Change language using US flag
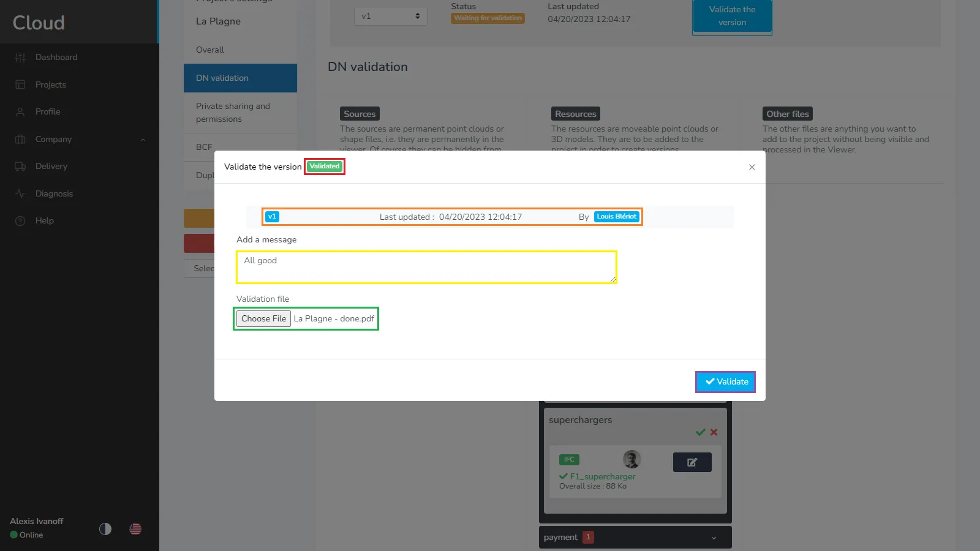This screenshot has height=551, width=980. [135, 529]
